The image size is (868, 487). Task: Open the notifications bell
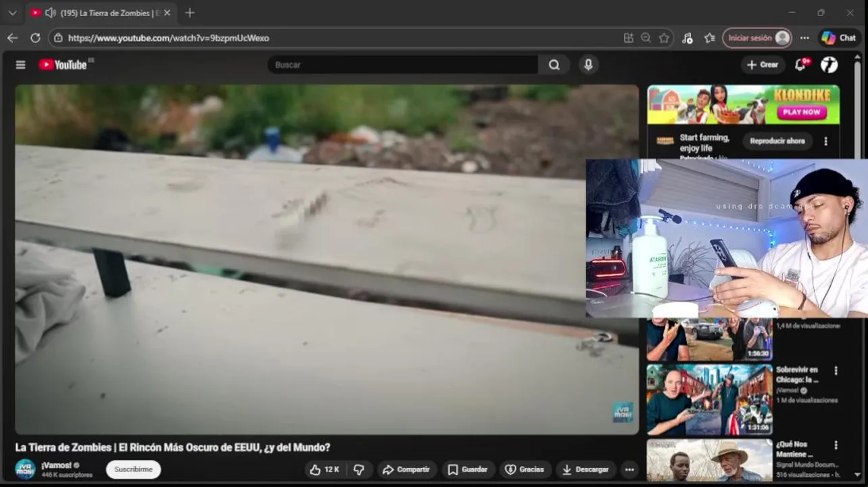[x=801, y=64]
